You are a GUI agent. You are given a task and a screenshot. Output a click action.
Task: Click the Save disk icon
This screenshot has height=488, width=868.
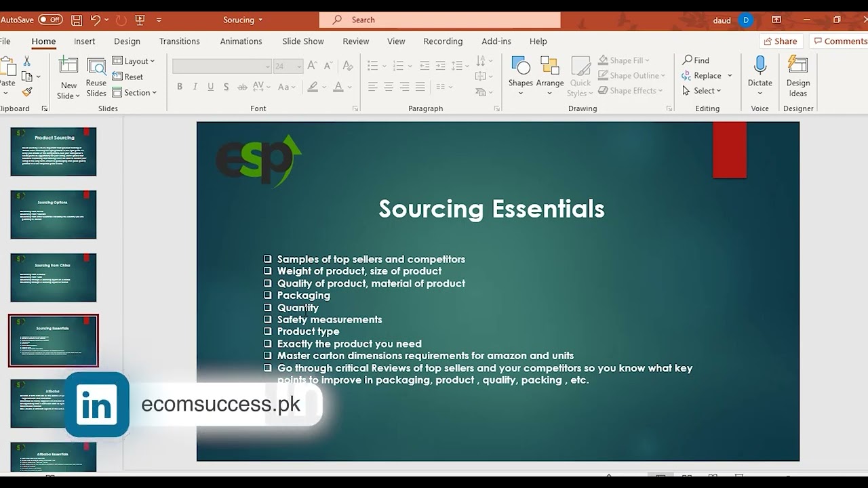point(77,20)
